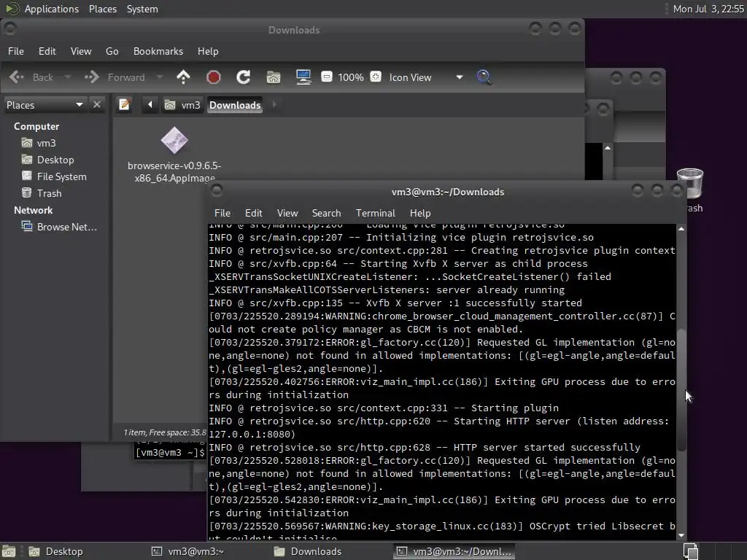The height and width of the screenshot is (560, 747).
Task: Open the Icon View mode dropdown
Action: (426, 77)
